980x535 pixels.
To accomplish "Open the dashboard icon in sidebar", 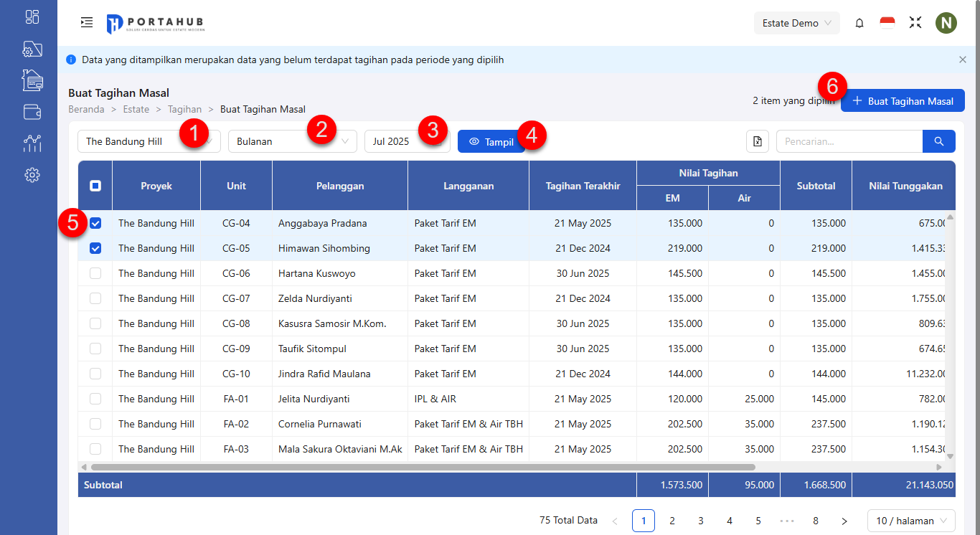I will click(32, 17).
